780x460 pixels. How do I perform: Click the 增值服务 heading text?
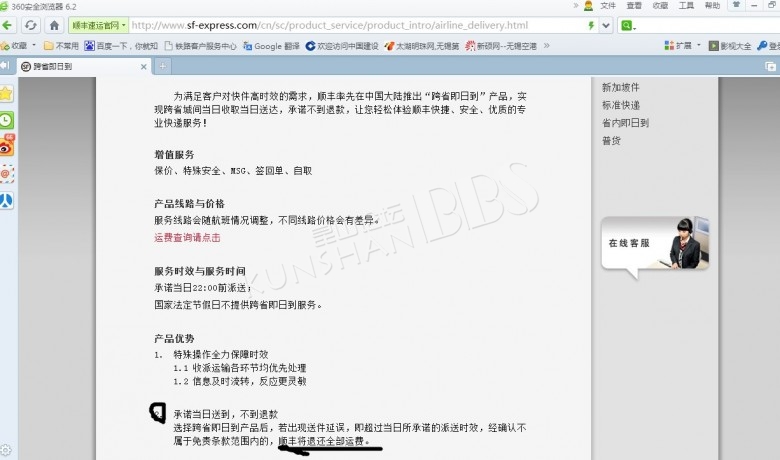click(174, 155)
